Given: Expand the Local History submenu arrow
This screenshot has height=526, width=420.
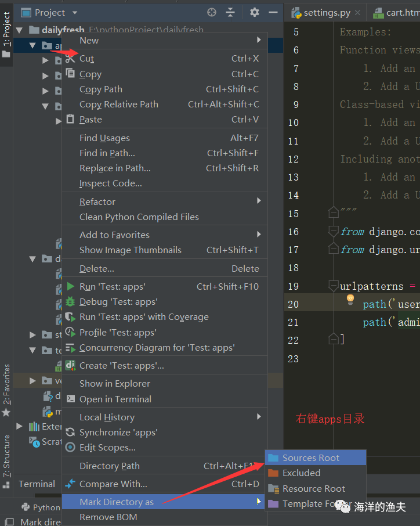Looking at the screenshot, I should 259,417.
